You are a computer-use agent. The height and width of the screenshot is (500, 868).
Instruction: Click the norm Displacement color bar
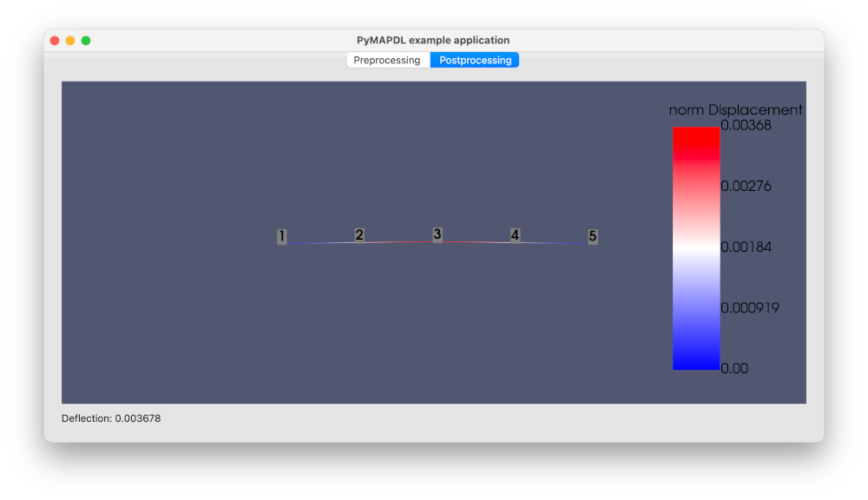pyautogui.click(x=696, y=248)
